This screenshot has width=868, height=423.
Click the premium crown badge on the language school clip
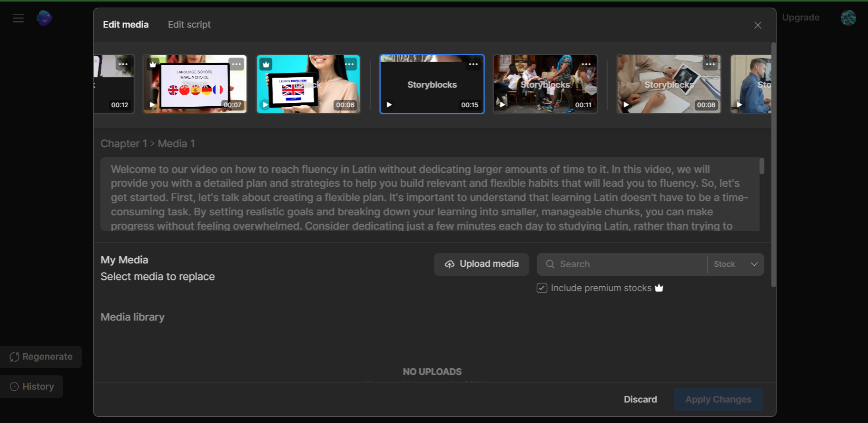153,64
